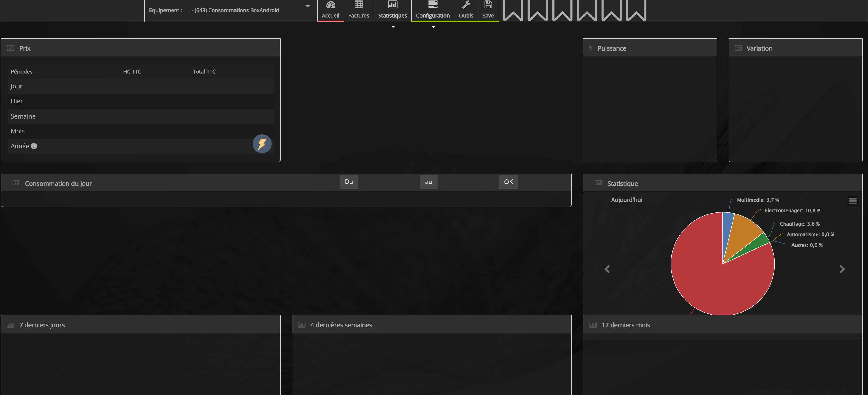Open the Accueil dashboard tab
The image size is (868, 395).
[x=330, y=10]
